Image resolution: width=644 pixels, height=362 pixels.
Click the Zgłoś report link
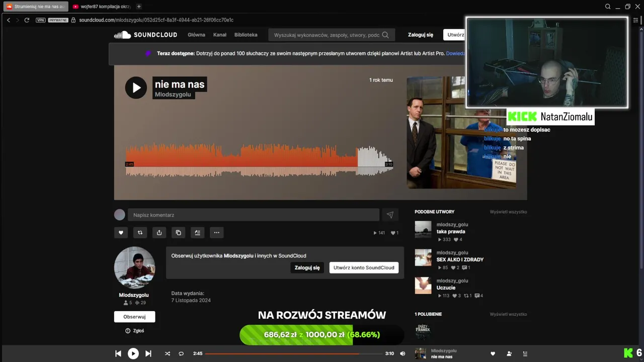pos(134,331)
